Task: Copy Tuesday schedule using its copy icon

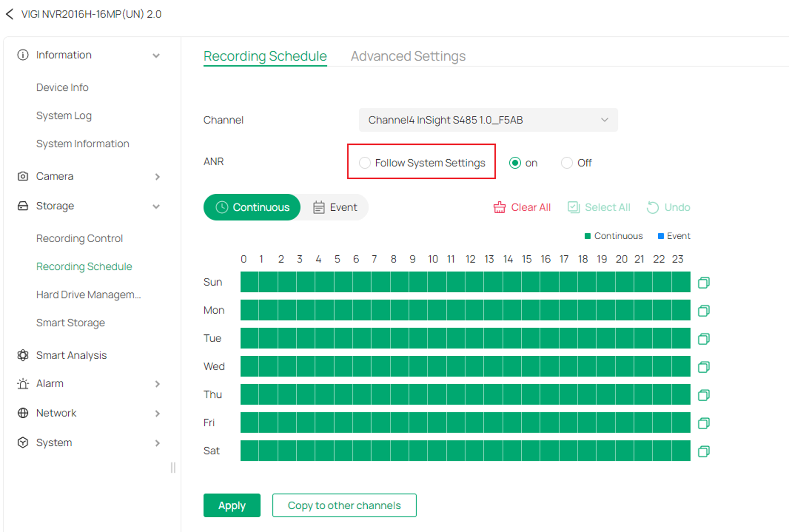Action: (x=704, y=339)
